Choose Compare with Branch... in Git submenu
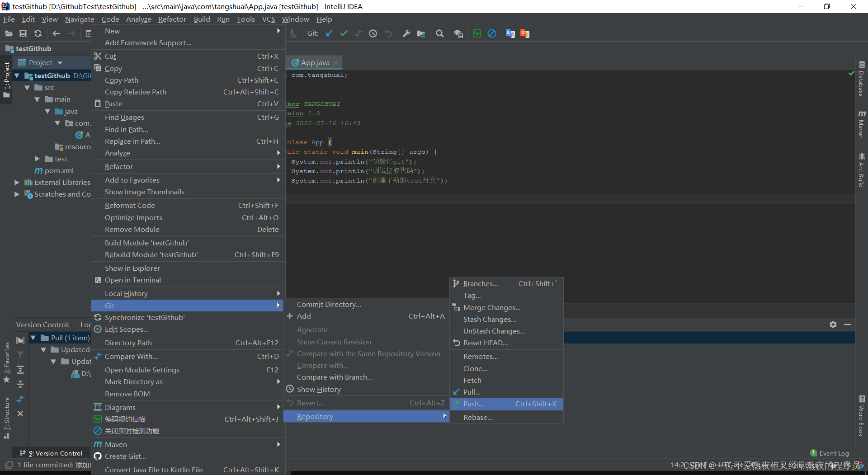 click(366, 377)
